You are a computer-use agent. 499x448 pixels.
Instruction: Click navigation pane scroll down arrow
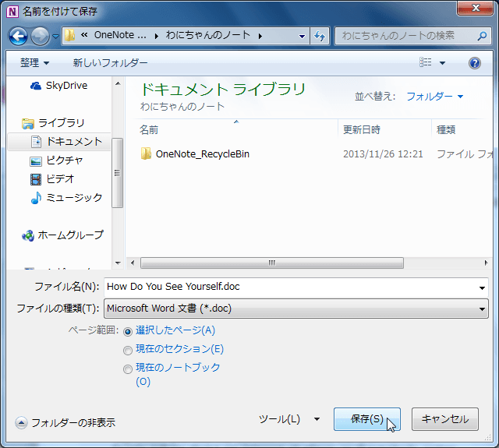[x=118, y=263]
